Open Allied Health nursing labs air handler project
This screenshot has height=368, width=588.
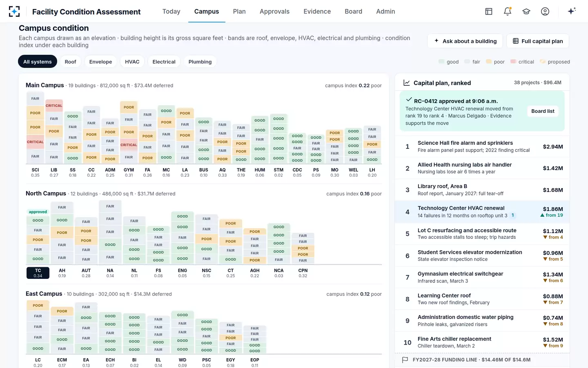point(482,168)
